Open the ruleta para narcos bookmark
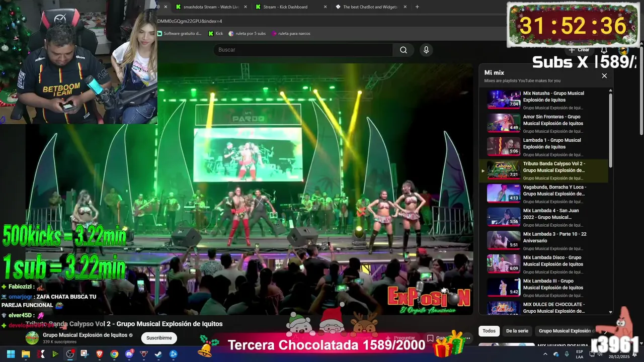Image resolution: width=644 pixels, height=362 pixels. pos(291,34)
